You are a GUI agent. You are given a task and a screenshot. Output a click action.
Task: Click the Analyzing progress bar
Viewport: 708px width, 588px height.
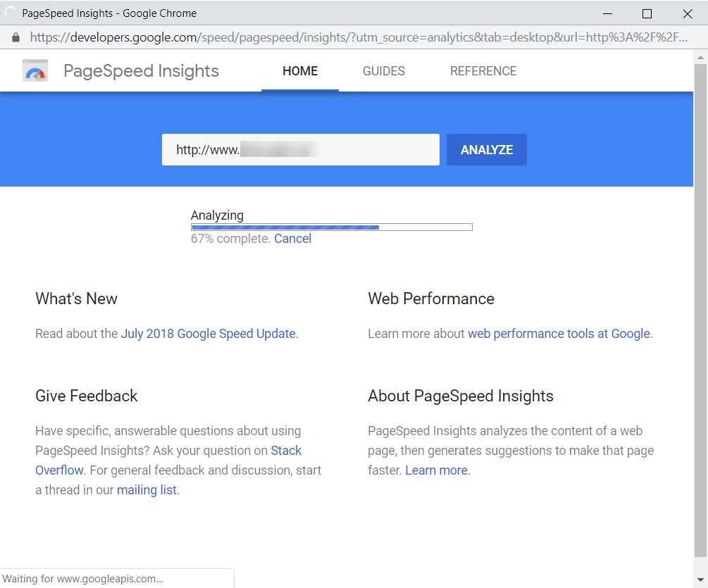[x=331, y=227]
